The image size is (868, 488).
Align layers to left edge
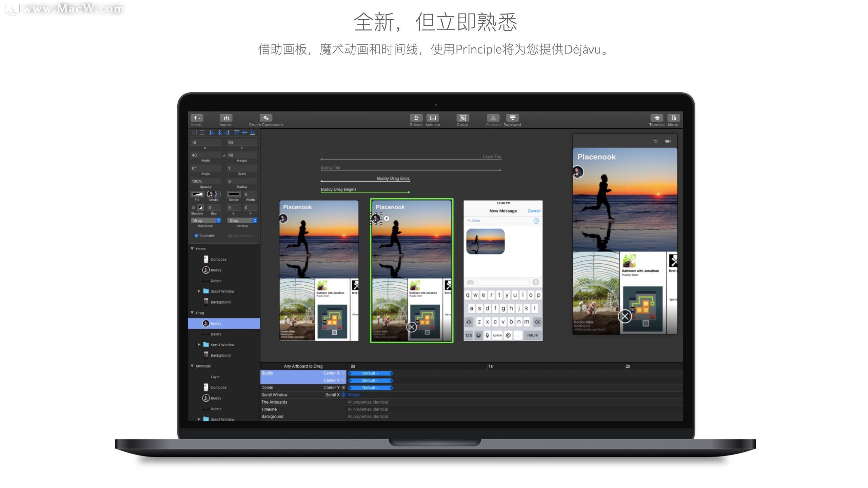[212, 133]
